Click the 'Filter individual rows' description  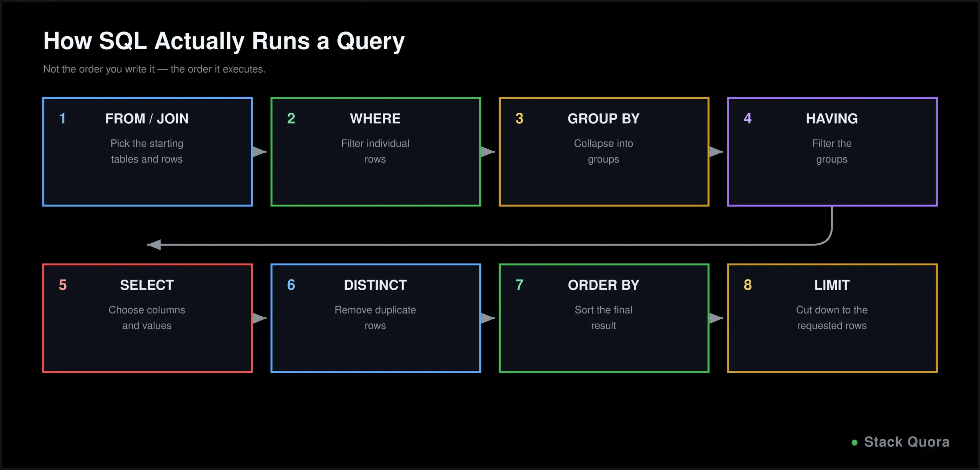tap(375, 151)
